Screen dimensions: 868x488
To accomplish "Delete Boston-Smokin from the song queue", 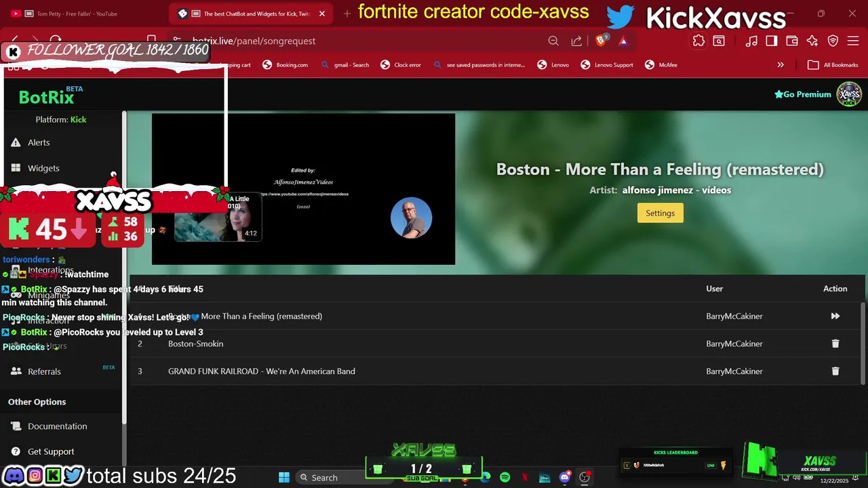I will (x=835, y=344).
